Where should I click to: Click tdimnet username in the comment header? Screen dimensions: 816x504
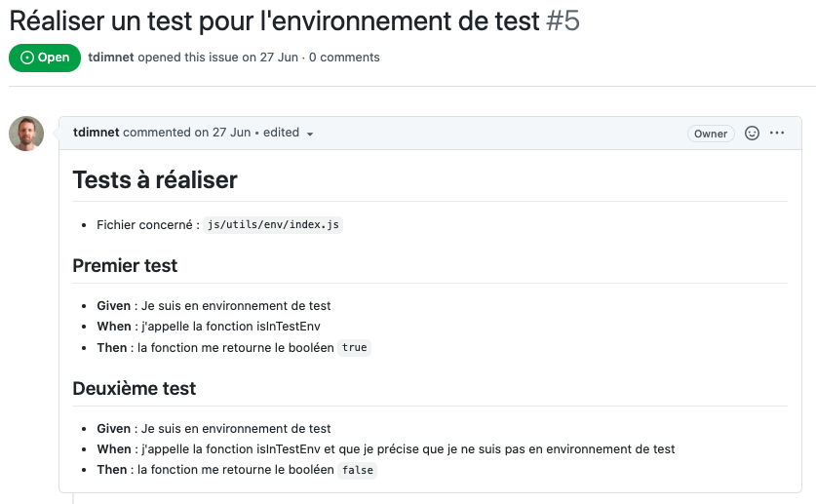[96, 133]
